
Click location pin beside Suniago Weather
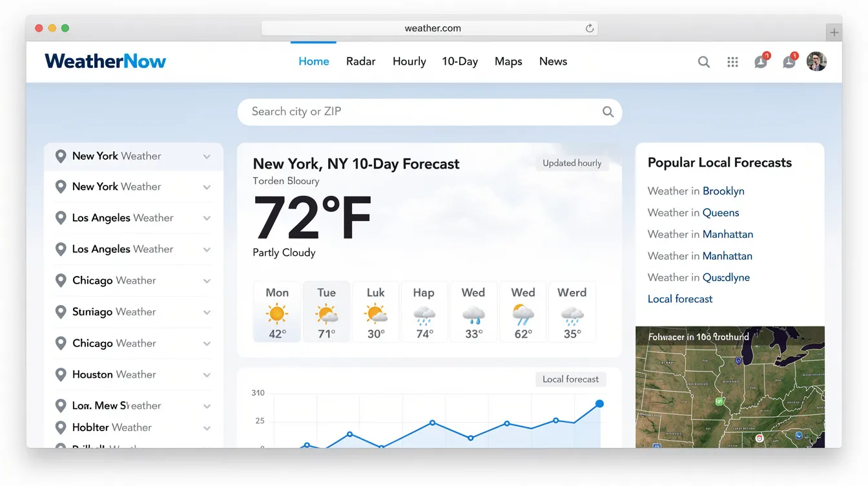61,312
